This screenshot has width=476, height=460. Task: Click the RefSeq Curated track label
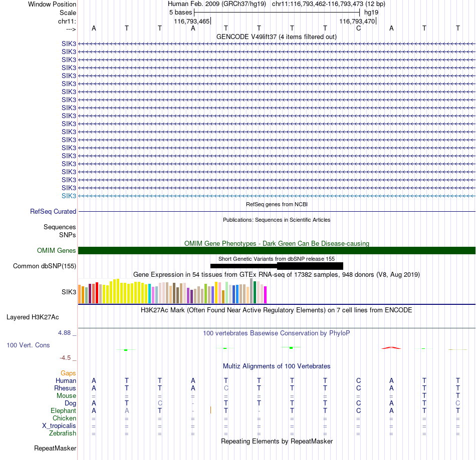[53, 211]
